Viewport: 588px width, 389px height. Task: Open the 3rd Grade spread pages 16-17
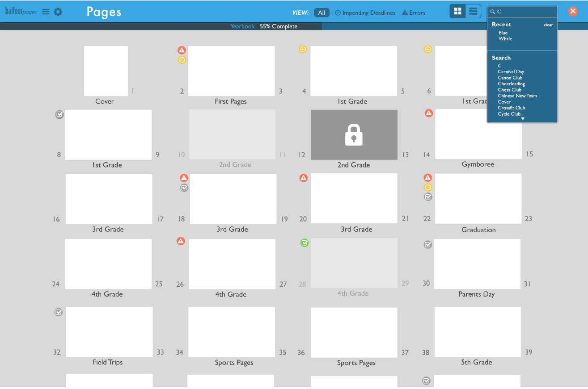109,199
